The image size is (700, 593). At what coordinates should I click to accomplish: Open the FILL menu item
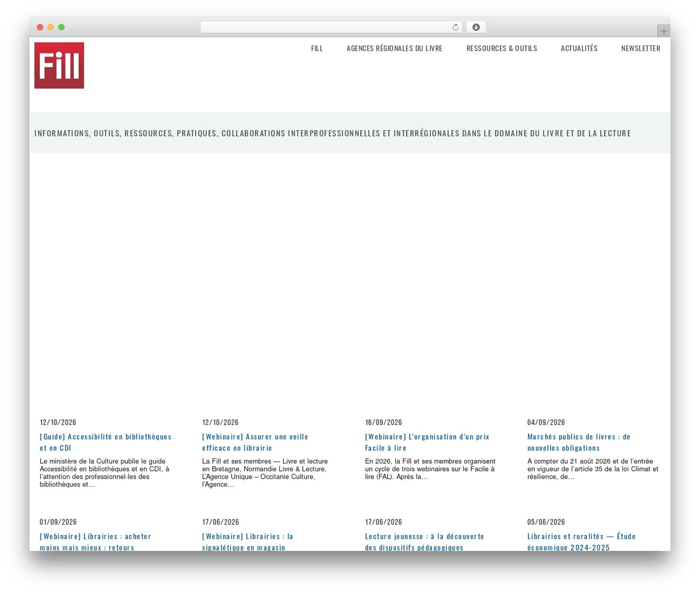pyautogui.click(x=317, y=49)
